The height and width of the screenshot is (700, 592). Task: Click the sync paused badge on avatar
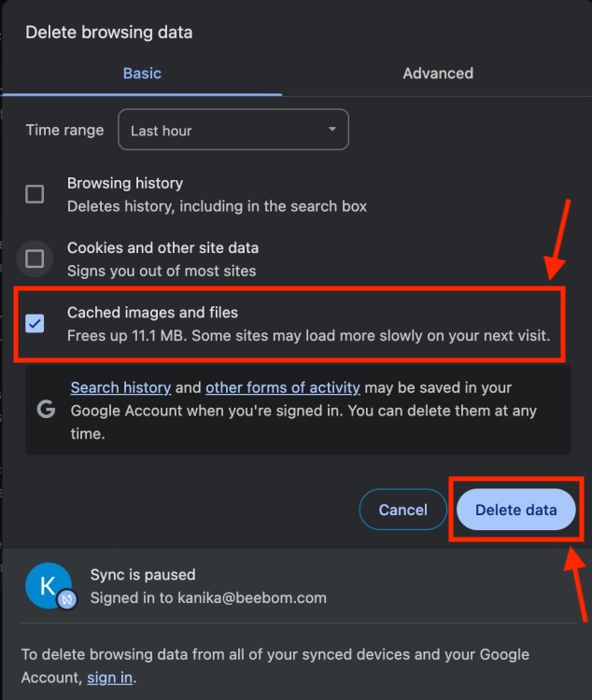click(66, 600)
